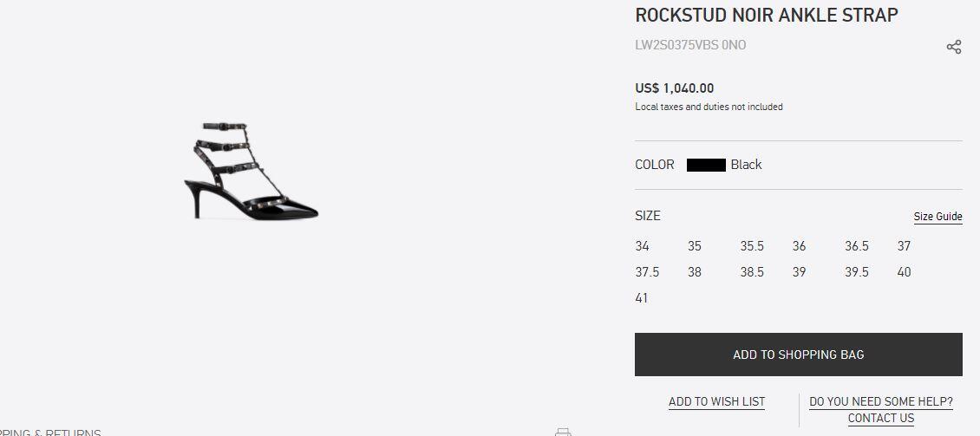Select size 36
The image size is (980, 436).
[x=799, y=246]
